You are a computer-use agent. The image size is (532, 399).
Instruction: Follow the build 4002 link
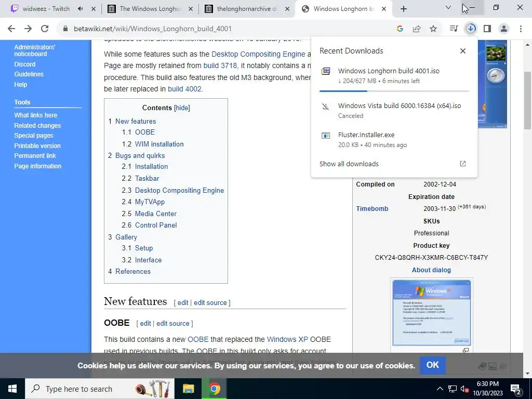[x=184, y=89]
